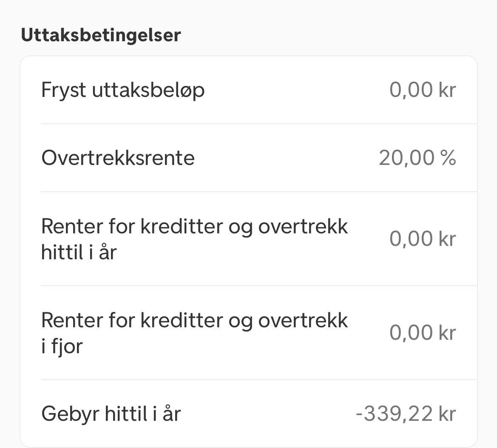This screenshot has width=497, height=448.
Task: Tap Renter for kreditter og overtrekk i fjor
Action: (x=195, y=333)
